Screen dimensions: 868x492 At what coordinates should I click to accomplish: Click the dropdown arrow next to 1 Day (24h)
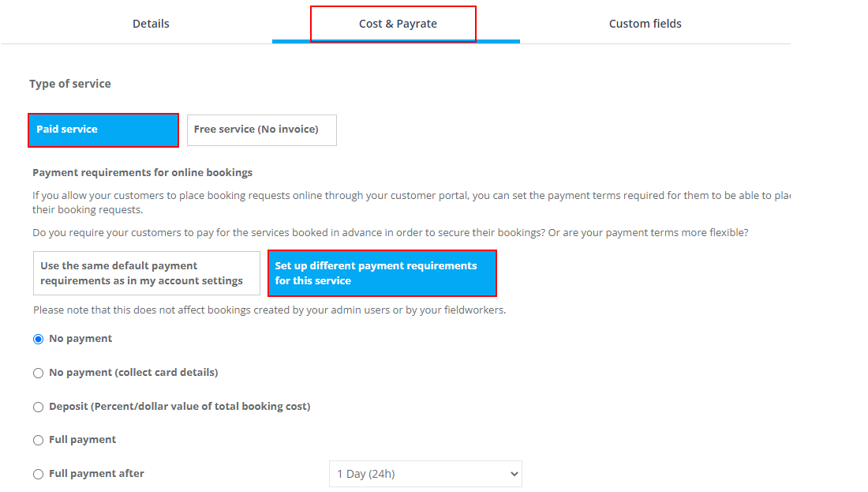[514, 474]
